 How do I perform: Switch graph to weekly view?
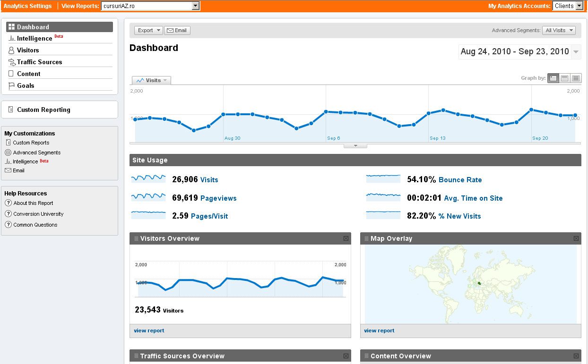coord(564,78)
